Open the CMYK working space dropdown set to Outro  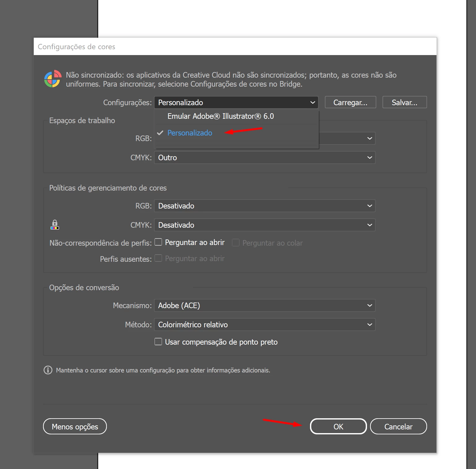[x=265, y=157]
